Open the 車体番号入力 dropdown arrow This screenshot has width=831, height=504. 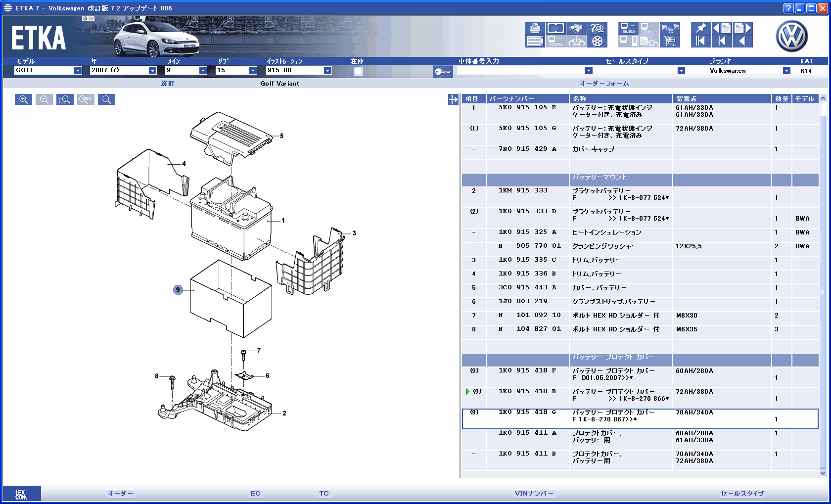pyautogui.click(x=589, y=71)
